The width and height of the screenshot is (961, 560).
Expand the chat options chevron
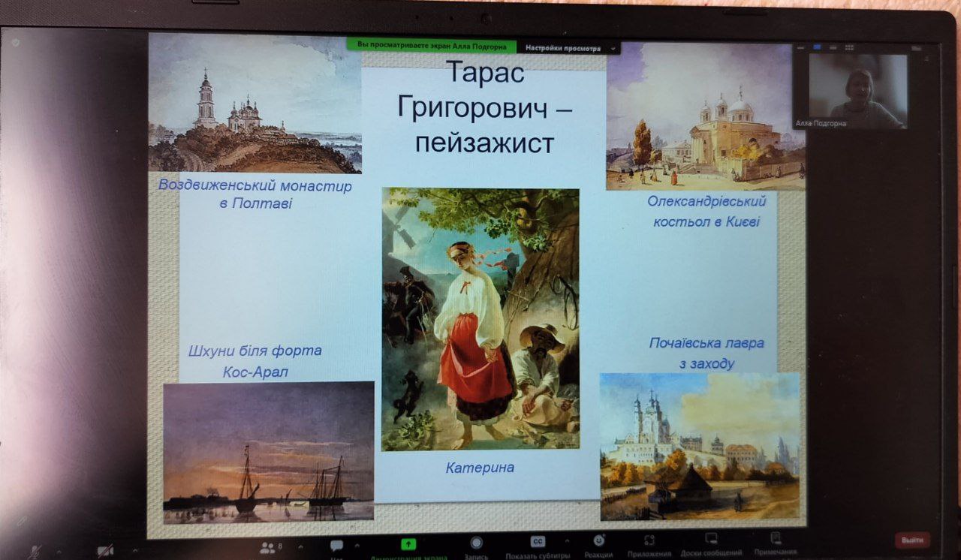click(x=357, y=545)
